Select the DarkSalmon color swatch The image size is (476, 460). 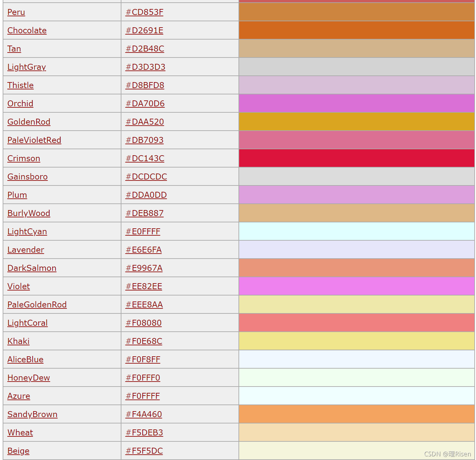[x=357, y=268]
